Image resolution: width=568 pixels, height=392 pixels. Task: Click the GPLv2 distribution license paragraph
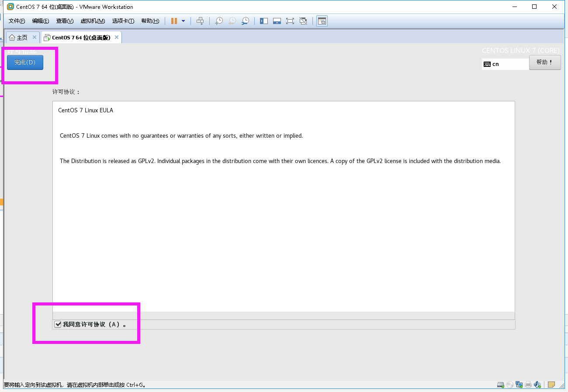click(x=280, y=161)
